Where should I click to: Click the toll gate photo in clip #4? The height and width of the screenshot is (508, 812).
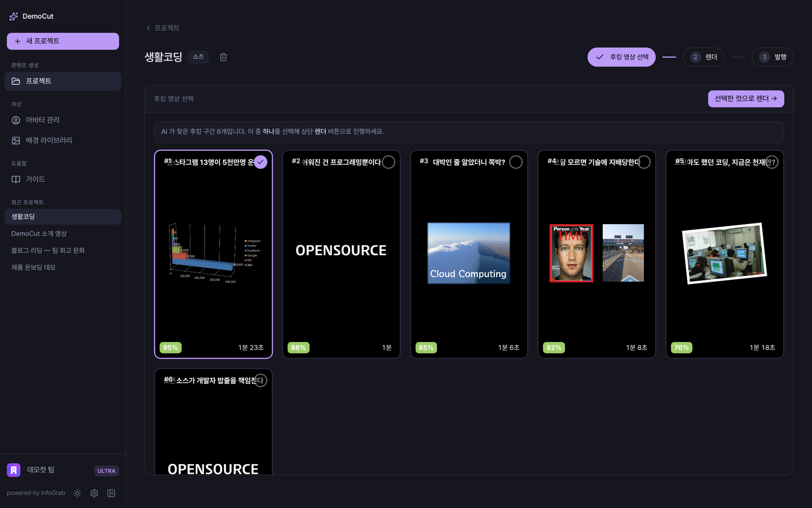pos(623,253)
